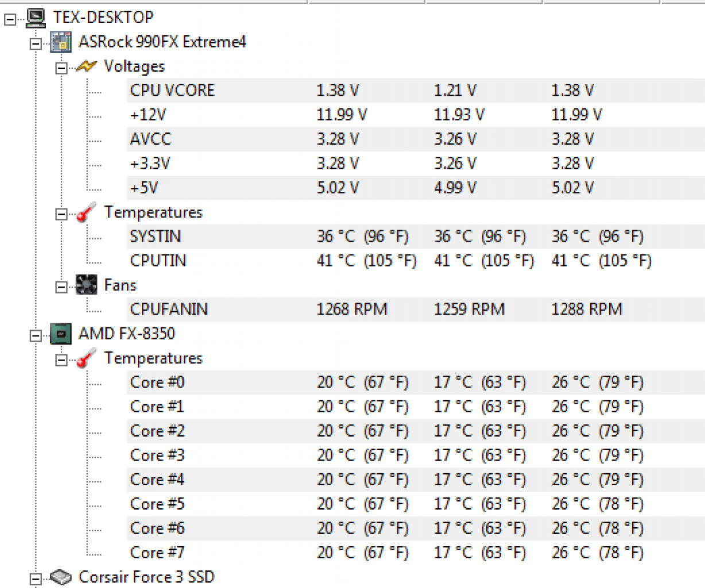705x588 pixels.
Task: Select the Core #0 row
Action: [x=416, y=382]
